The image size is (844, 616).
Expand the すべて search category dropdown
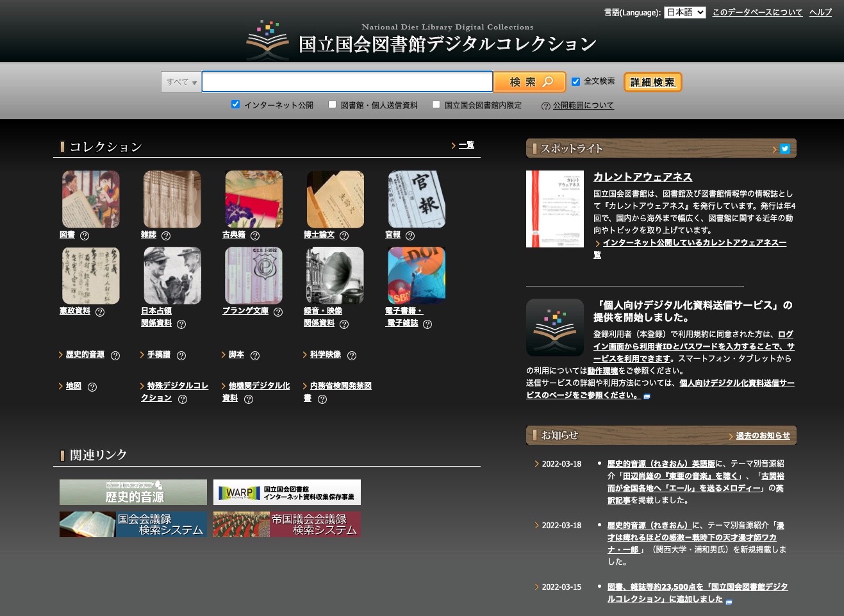click(x=181, y=82)
